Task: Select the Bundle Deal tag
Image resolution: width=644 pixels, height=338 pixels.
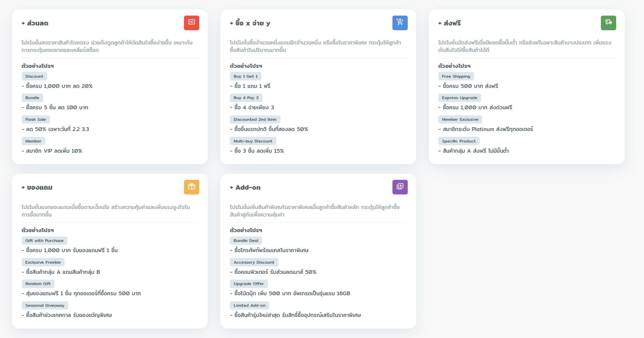Action: 246,241
